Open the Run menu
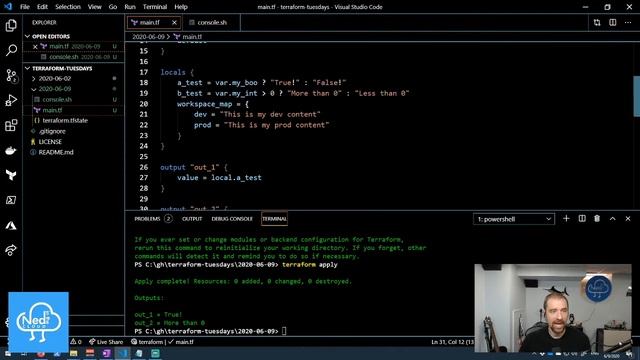The width and height of the screenshot is (640, 360). (x=130, y=7)
